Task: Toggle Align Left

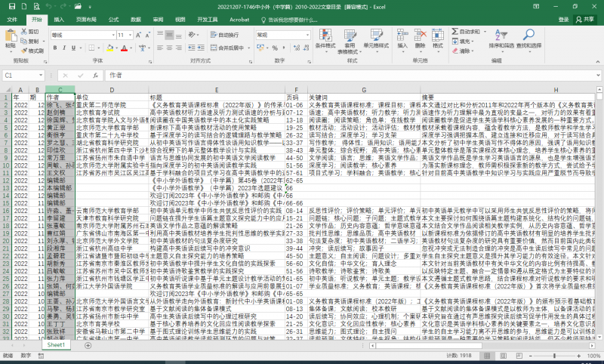Action: [x=160, y=48]
